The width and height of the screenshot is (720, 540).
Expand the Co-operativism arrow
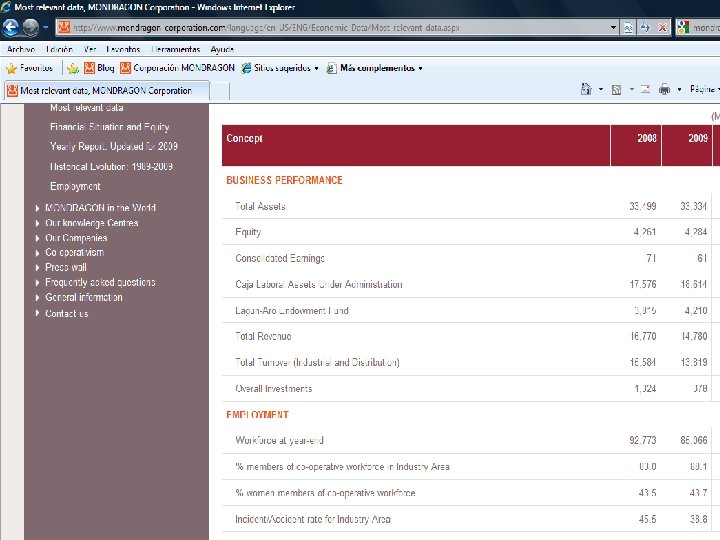(x=37, y=253)
